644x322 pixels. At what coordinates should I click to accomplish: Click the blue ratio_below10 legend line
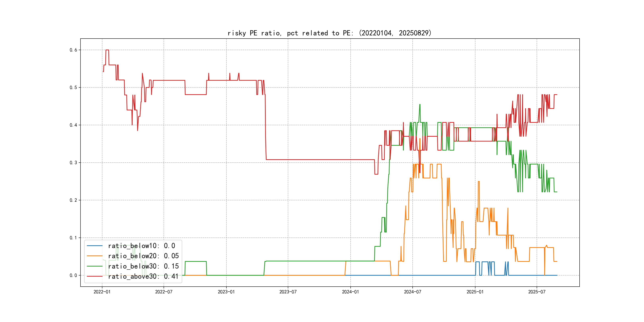tap(94, 246)
